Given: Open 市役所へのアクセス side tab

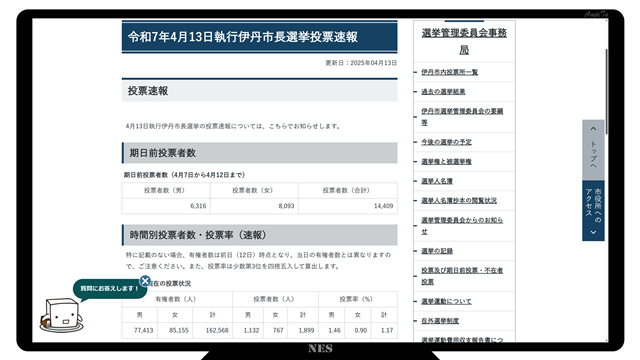Looking at the screenshot, I should (593, 211).
